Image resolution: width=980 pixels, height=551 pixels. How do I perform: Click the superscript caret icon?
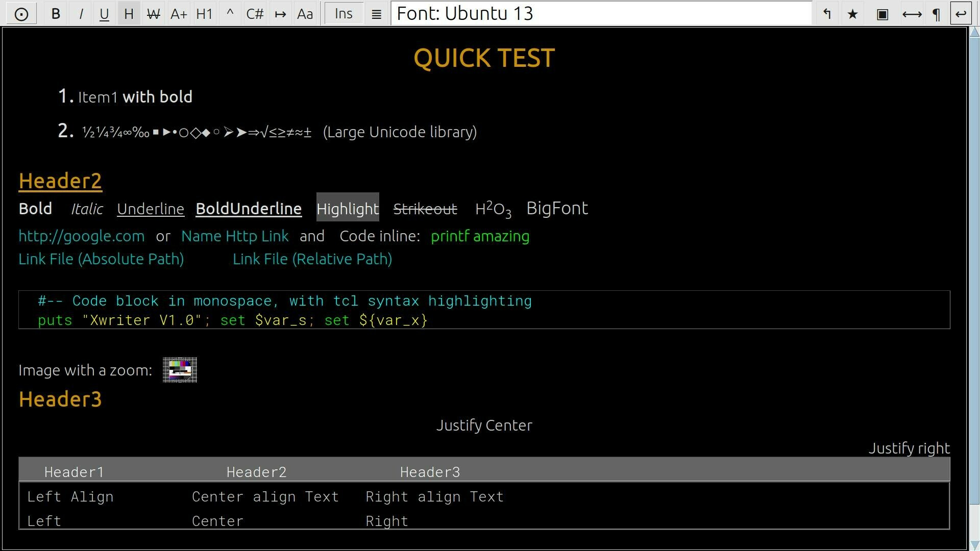click(x=230, y=14)
